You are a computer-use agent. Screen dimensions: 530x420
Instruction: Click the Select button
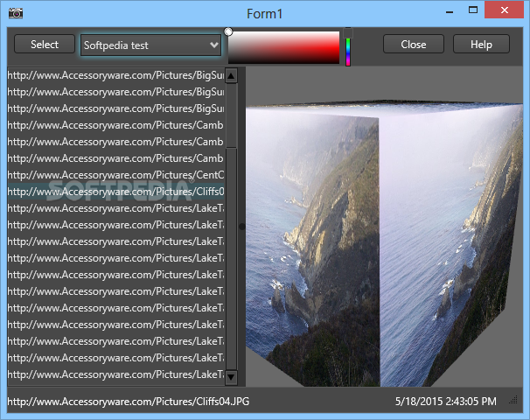pos(45,45)
